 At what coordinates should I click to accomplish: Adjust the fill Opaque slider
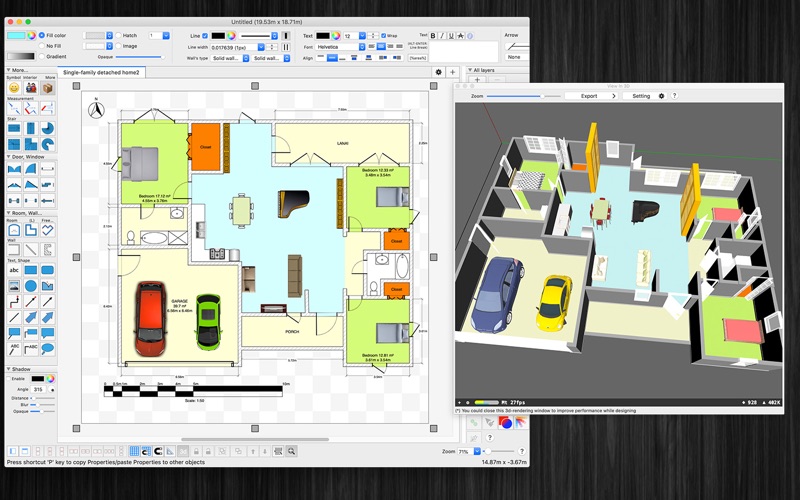tap(140, 57)
